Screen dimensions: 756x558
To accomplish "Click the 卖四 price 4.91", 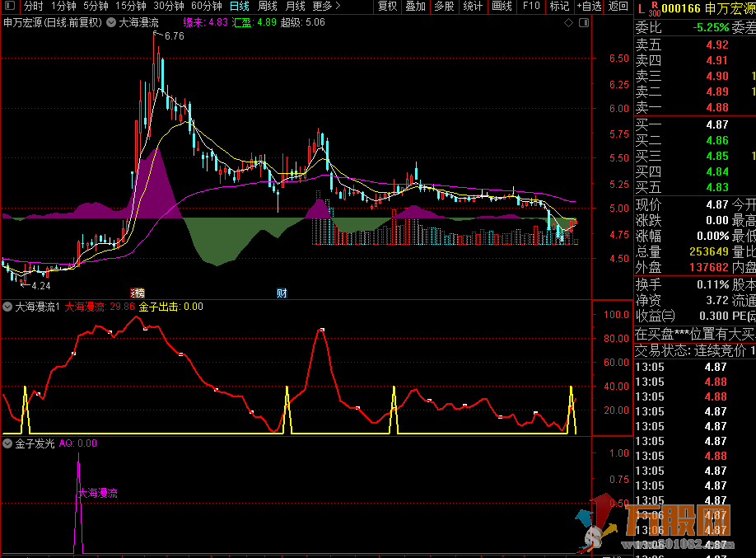I will 717,60.
